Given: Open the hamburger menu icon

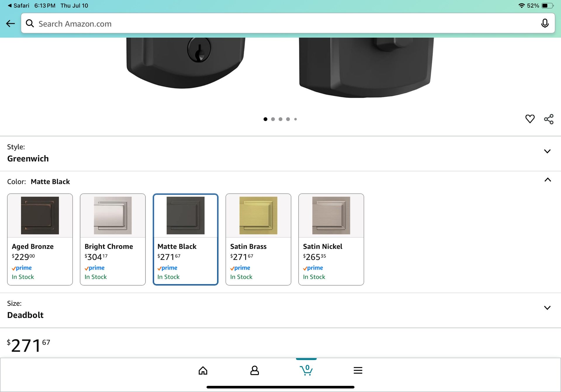Looking at the screenshot, I should (x=358, y=371).
